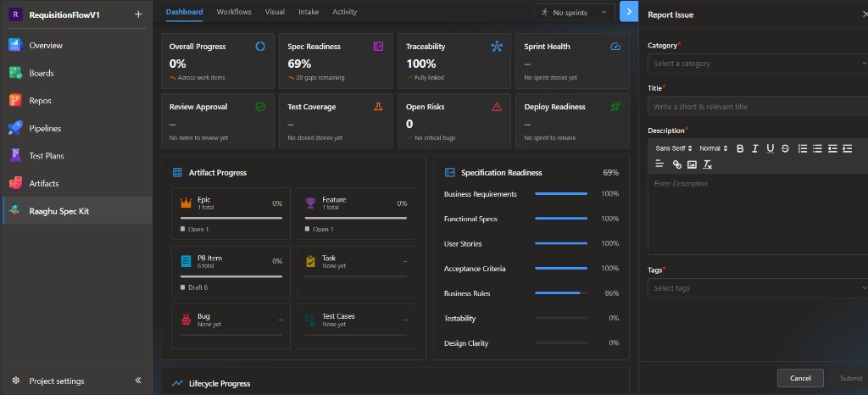
Task: Toggle bold formatting in the description
Action: 739,148
